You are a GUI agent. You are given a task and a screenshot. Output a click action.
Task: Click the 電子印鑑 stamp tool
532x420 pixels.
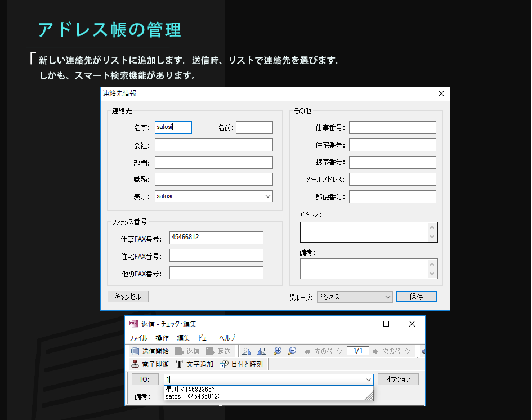click(150, 364)
